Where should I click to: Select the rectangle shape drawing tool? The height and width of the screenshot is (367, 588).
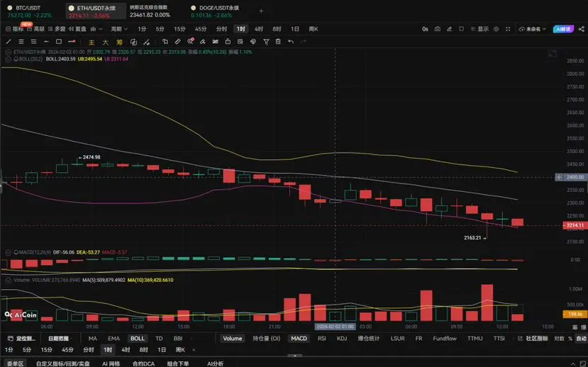(x=59, y=42)
